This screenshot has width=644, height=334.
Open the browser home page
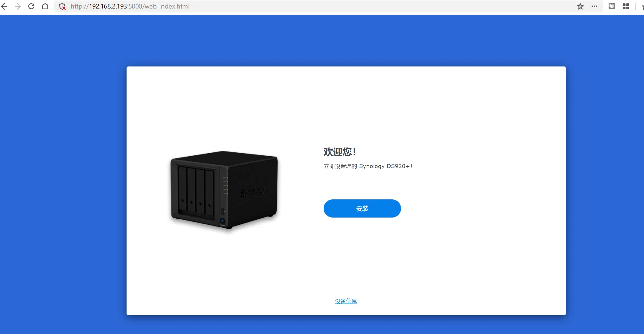pyautogui.click(x=45, y=6)
